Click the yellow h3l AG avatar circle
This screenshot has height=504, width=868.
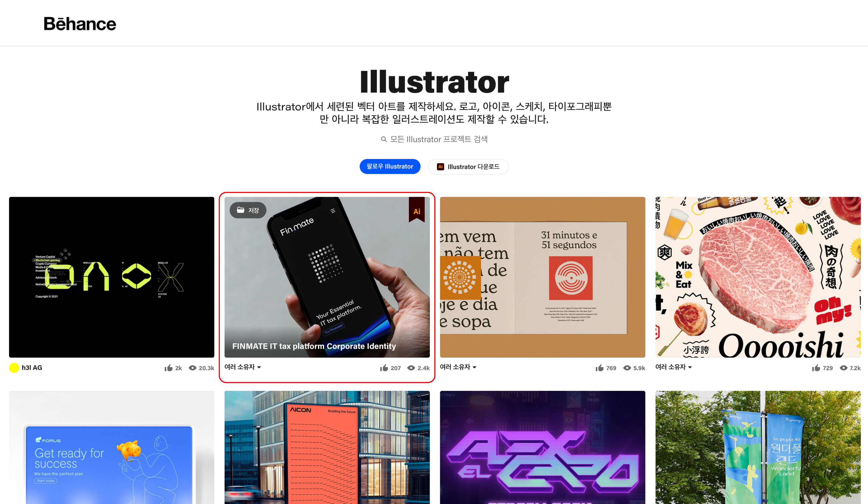pos(14,368)
